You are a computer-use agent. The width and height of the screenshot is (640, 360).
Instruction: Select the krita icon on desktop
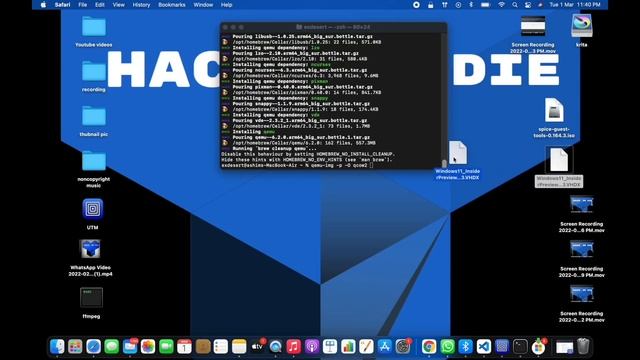(x=582, y=26)
